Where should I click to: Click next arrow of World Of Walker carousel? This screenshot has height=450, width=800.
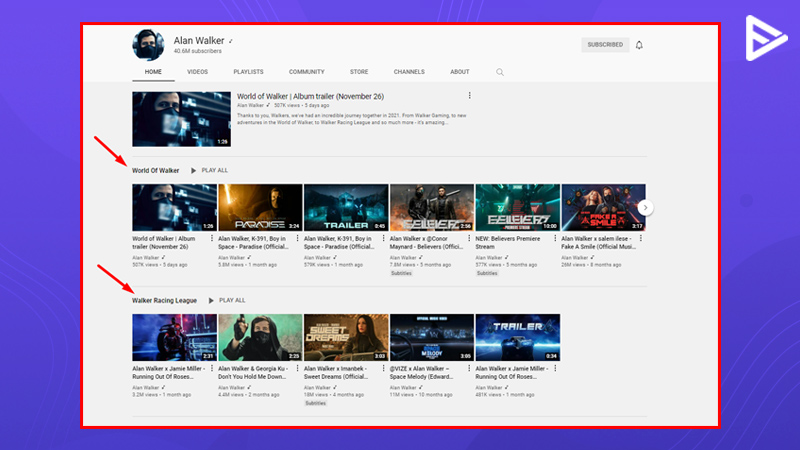(x=645, y=208)
